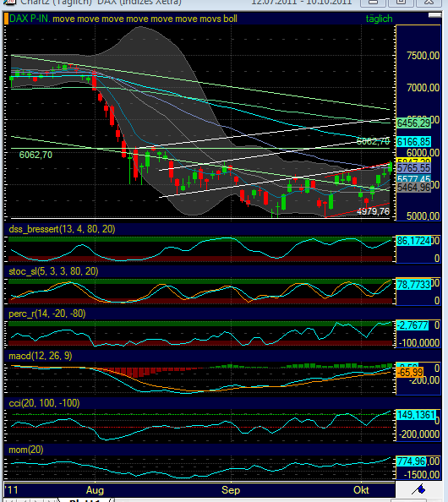Click the -2,7677 perc_r value tag
This screenshot has height=502, width=448.
coord(412,325)
